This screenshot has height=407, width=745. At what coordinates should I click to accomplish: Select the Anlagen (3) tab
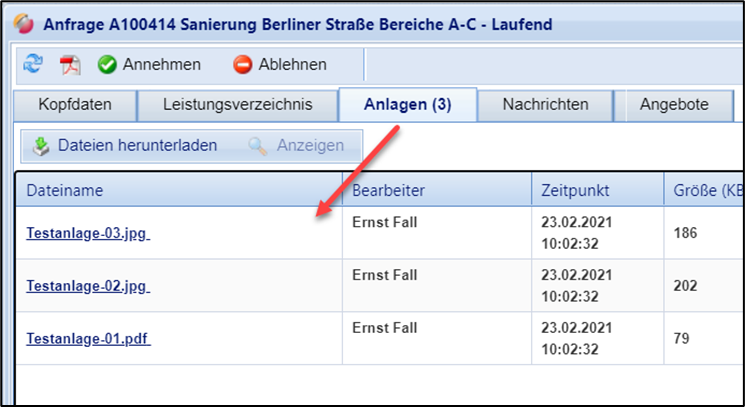(408, 104)
